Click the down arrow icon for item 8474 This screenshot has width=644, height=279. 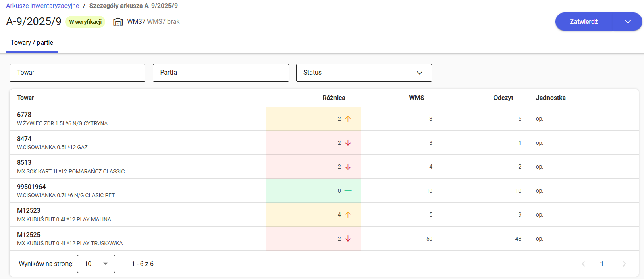(x=348, y=143)
